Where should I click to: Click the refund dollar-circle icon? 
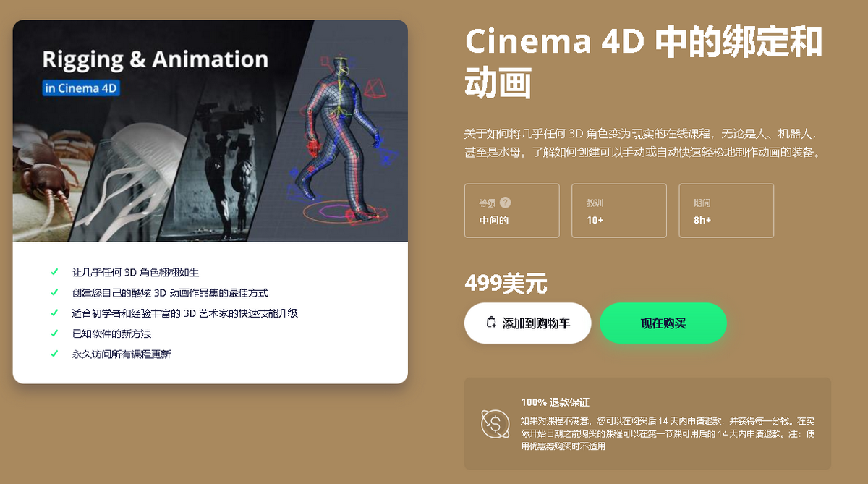pos(495,424)
